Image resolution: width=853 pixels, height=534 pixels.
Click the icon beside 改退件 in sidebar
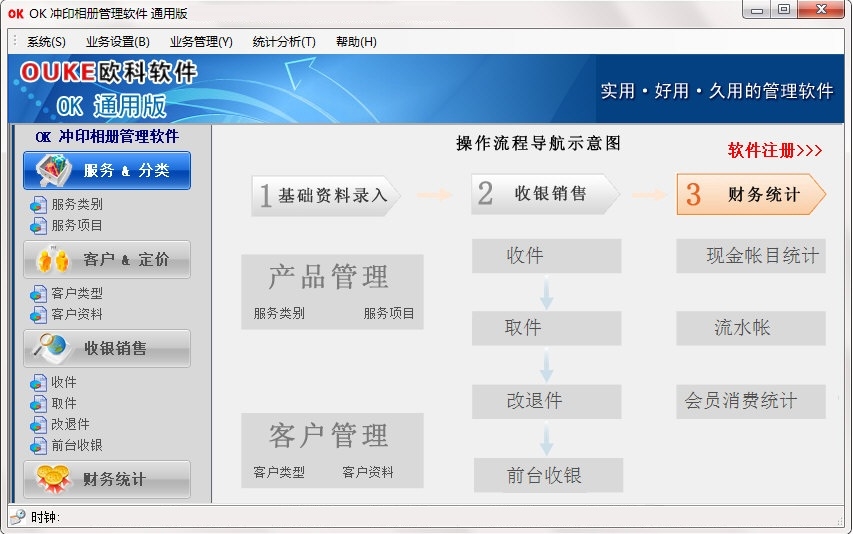coord(38,424)
